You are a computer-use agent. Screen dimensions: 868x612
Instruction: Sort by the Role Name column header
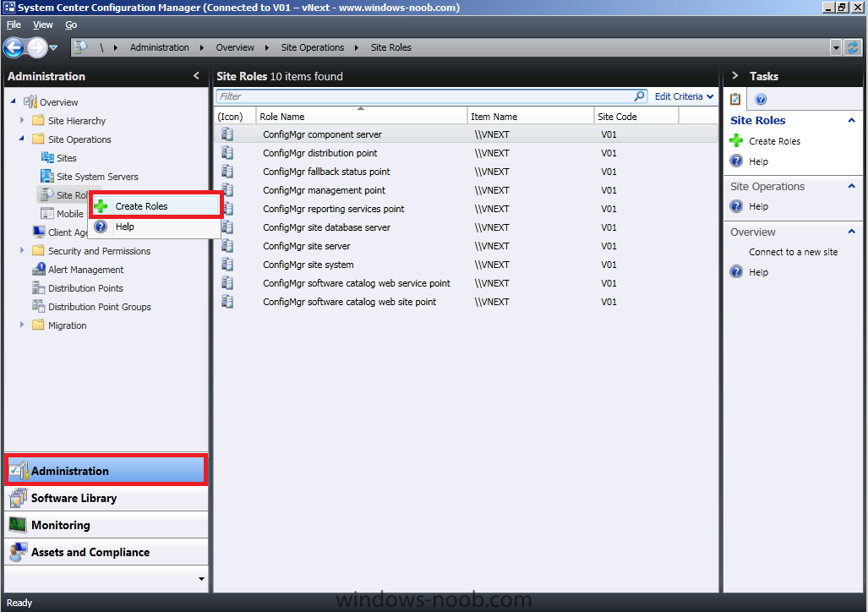point(362,117)
